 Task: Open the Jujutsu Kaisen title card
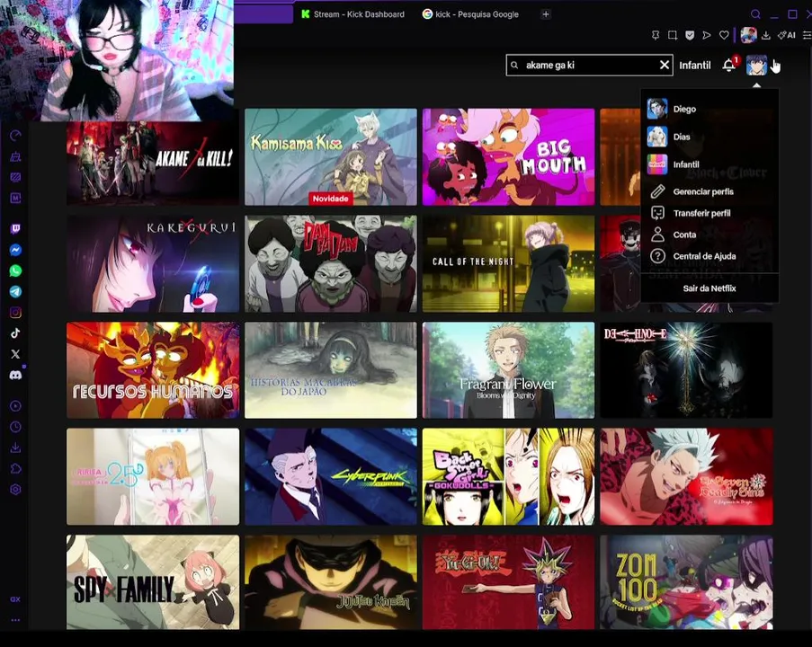pyautogui.click(x=330, y=582)
